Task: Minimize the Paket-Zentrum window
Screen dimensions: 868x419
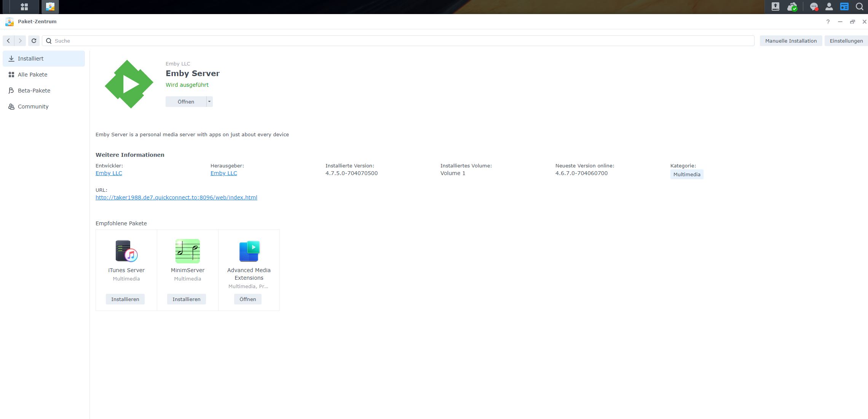Action: (840, 22)
